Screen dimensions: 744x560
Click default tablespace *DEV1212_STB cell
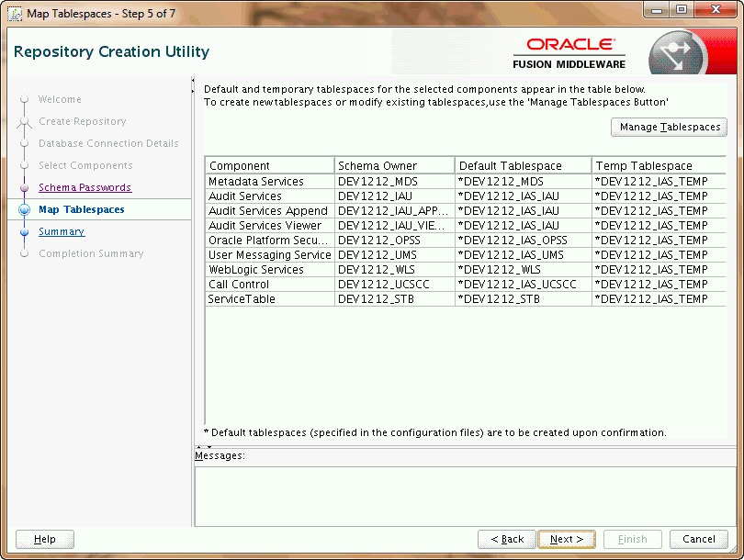pyautogui.click(x=524, y=299)
